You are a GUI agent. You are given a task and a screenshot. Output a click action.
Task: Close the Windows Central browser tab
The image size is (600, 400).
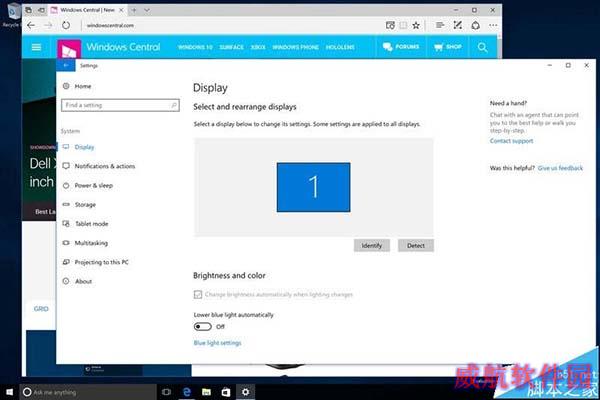[x=121, y=10]
